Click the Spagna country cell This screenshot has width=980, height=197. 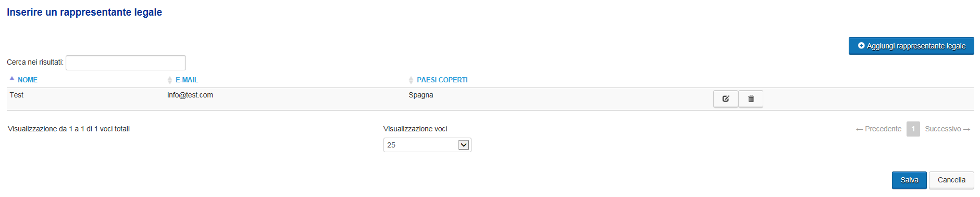click(421, 95)
